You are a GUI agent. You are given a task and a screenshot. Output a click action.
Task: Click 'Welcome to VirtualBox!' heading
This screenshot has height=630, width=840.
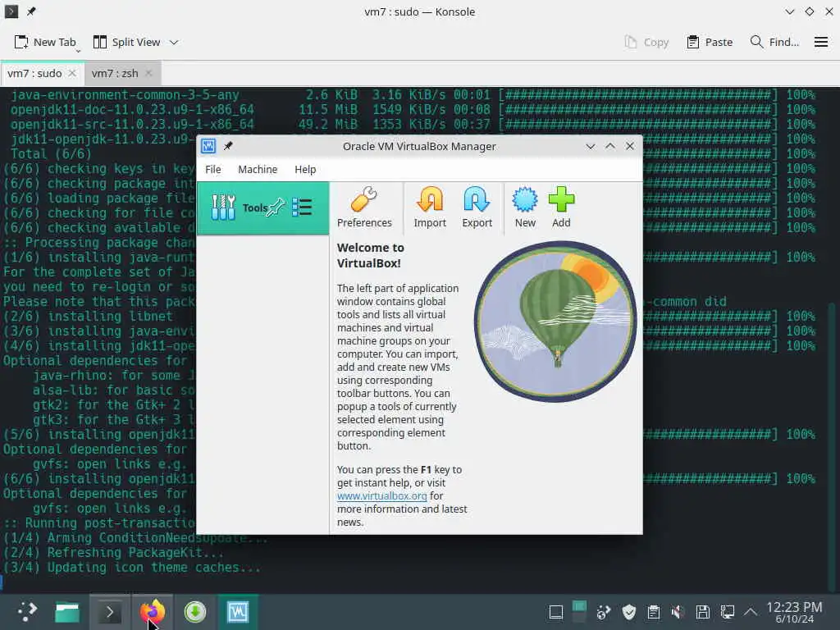(370, 256)
